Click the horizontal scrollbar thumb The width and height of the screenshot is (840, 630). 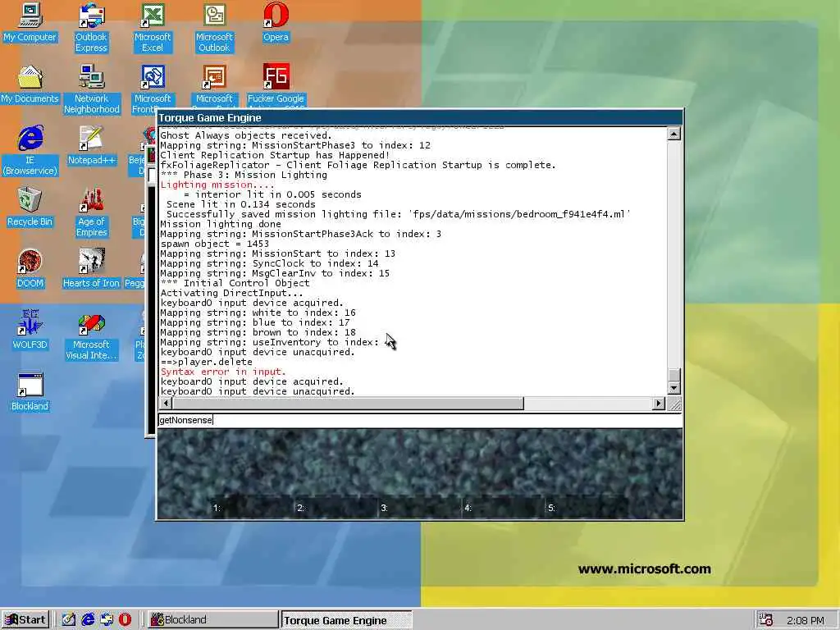pos(348,404)
